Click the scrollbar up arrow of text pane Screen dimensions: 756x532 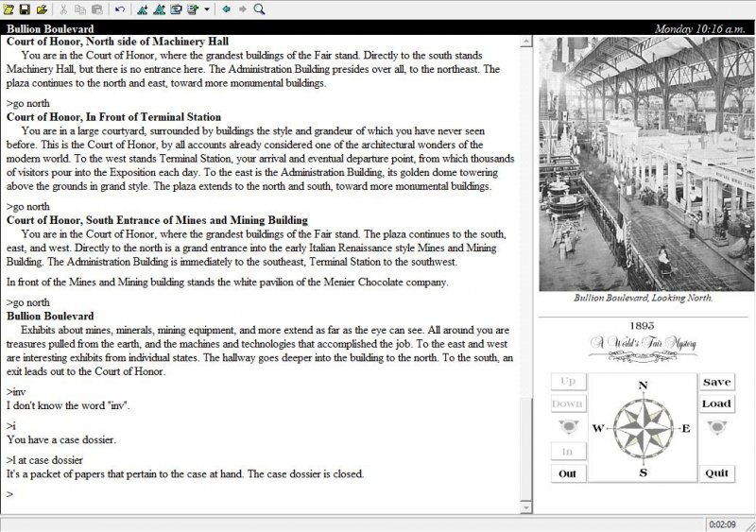pyautogui.click(x=525, y=42)
